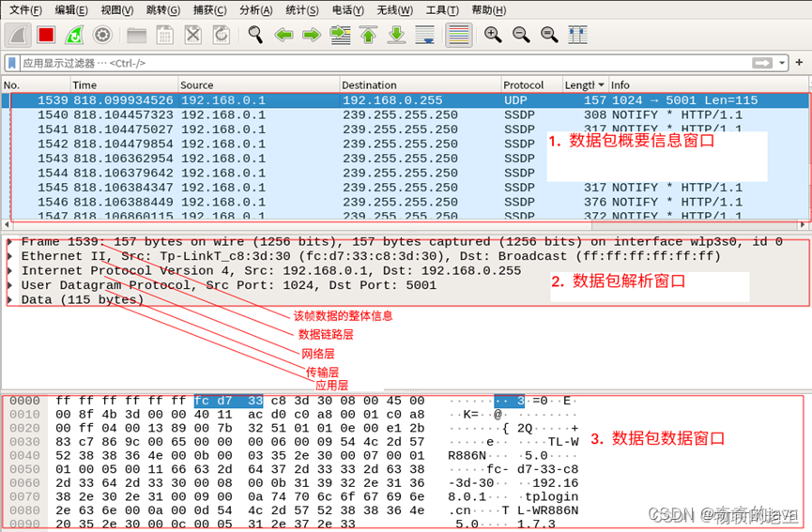Screen dimensions: 812x532
Task: Expand Internet Protocol Version 4 node
Action: tap(9, 270)
